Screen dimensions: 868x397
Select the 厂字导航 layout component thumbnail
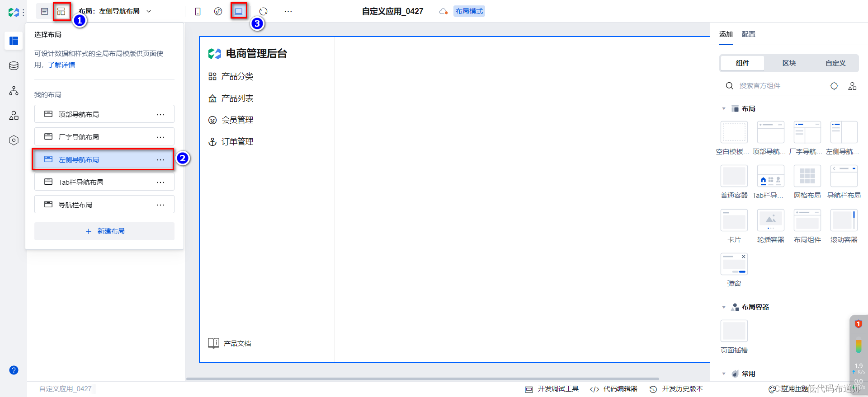807,132
